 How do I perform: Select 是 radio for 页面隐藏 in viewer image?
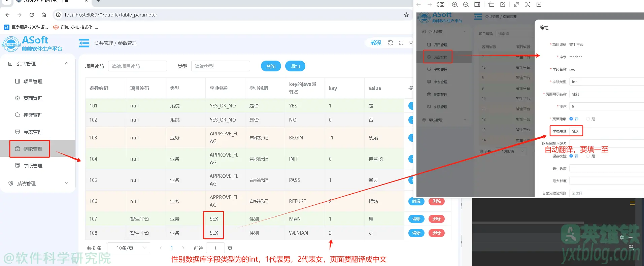pos(588,119)
